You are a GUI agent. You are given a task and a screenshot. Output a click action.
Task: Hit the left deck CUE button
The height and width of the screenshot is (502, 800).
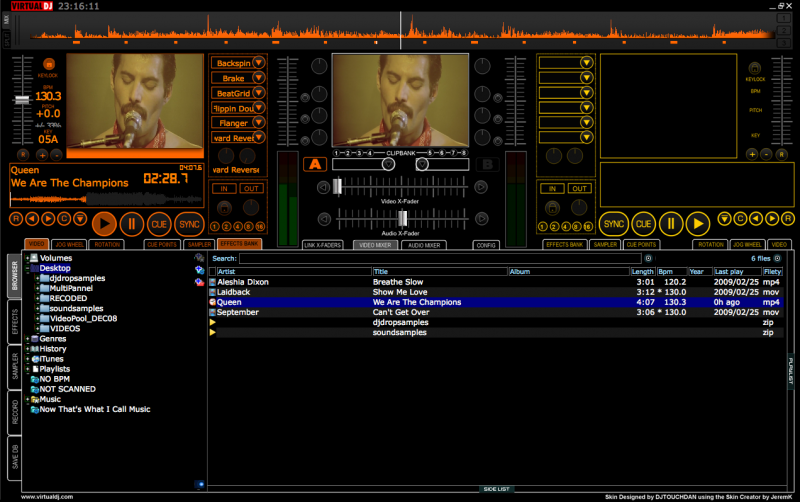[x=159, y=224]
